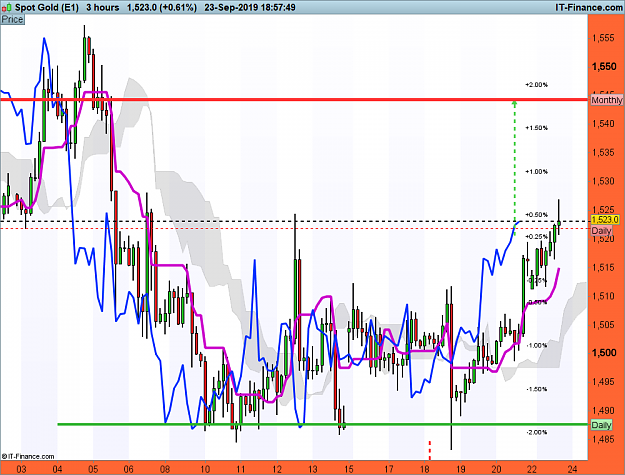The height and width of the screenshot is (475, 625).
Task: Click date 03 on the time axis
Action: (x=21, y=469)
